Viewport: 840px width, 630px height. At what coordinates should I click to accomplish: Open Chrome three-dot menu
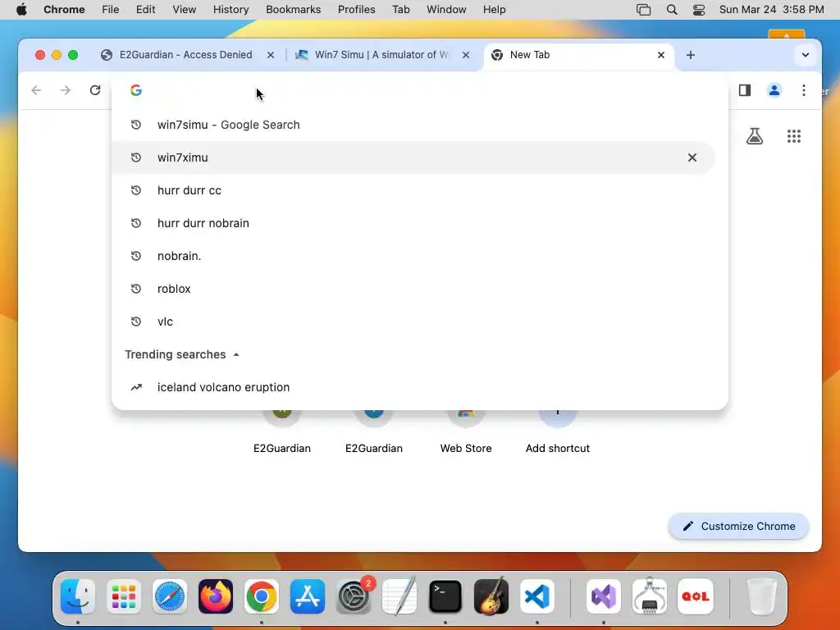[x=804, y=90]
